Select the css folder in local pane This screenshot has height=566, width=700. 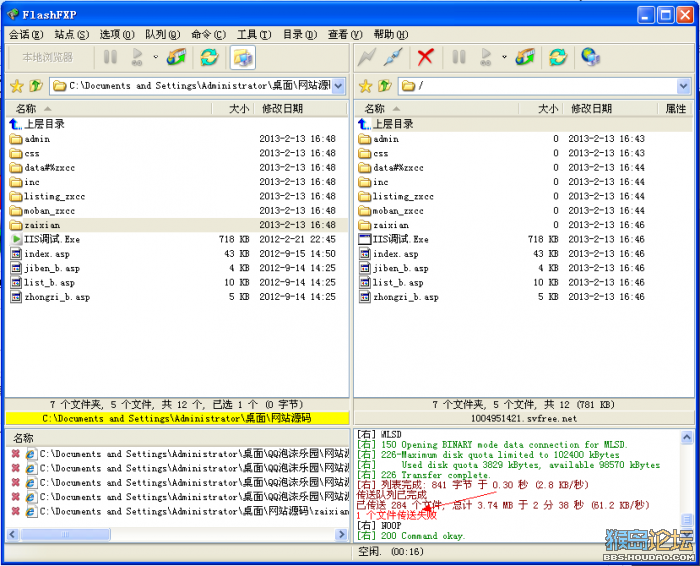(177, 153)
